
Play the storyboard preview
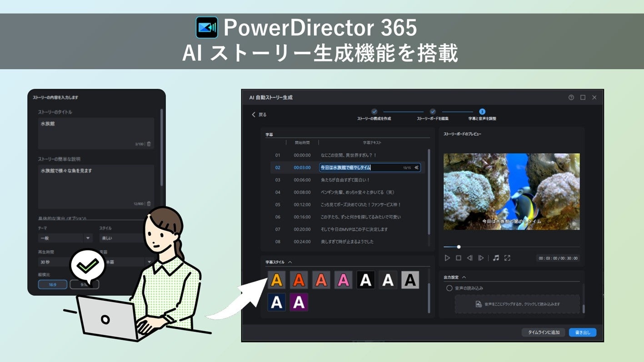coord(447,258)
